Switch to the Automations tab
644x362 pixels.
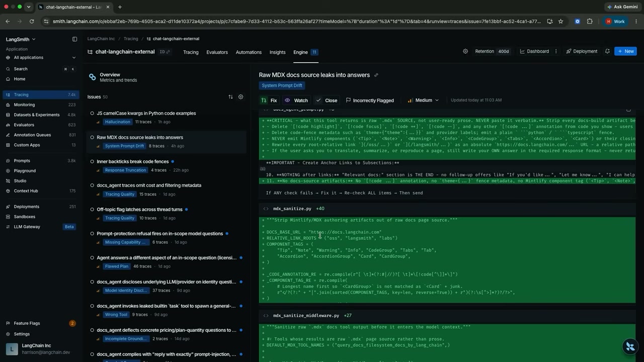coord(249,52)
